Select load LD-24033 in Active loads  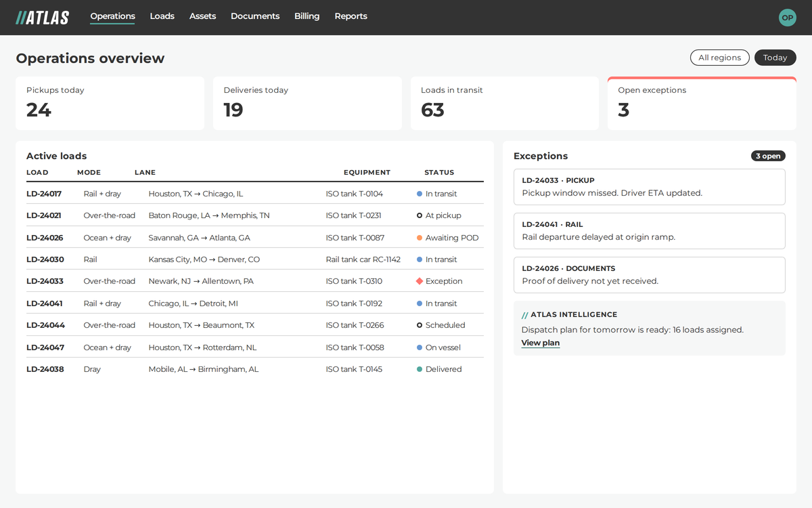(x=45, y=281)
